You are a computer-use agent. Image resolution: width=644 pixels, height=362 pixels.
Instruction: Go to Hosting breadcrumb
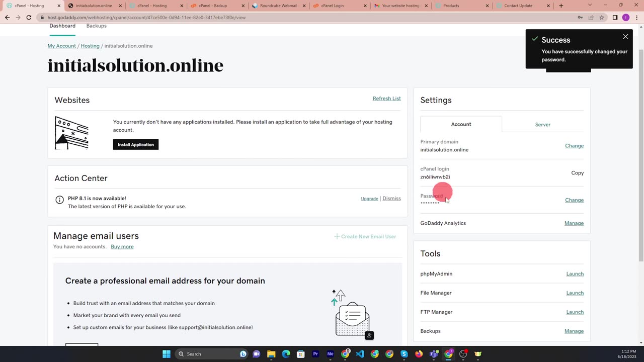point(90,46)
